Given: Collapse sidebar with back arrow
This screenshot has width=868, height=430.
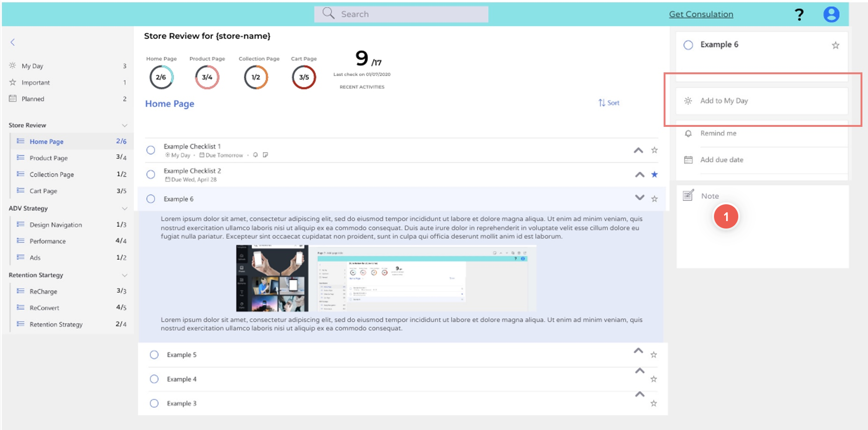Looking at the screenshot, I should [13, 42].
